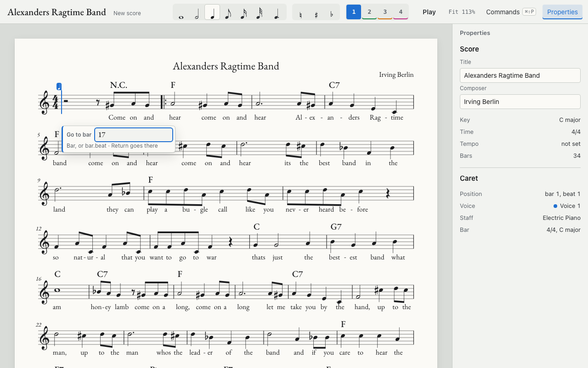Toggle the dotted note option
The image size is (588, 368).
point(276,12)
